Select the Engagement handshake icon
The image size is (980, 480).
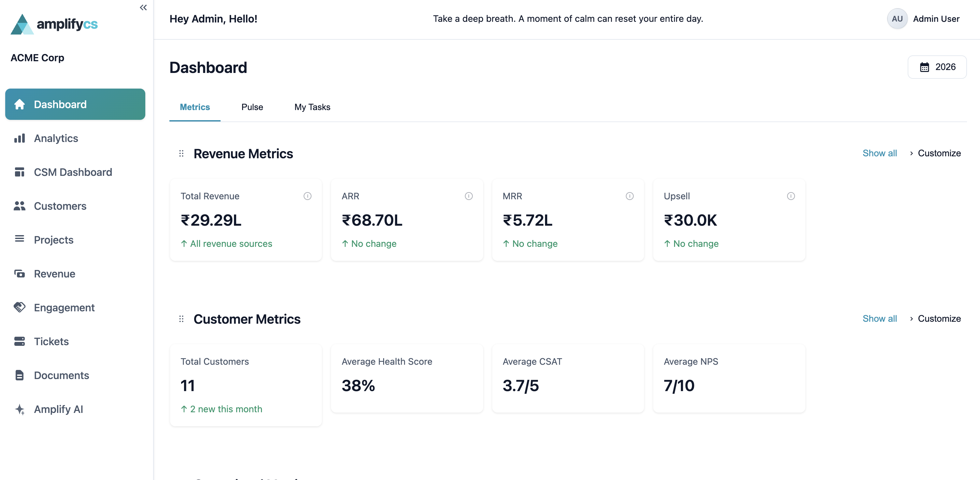pyautogui.click(x=20, y=307)
